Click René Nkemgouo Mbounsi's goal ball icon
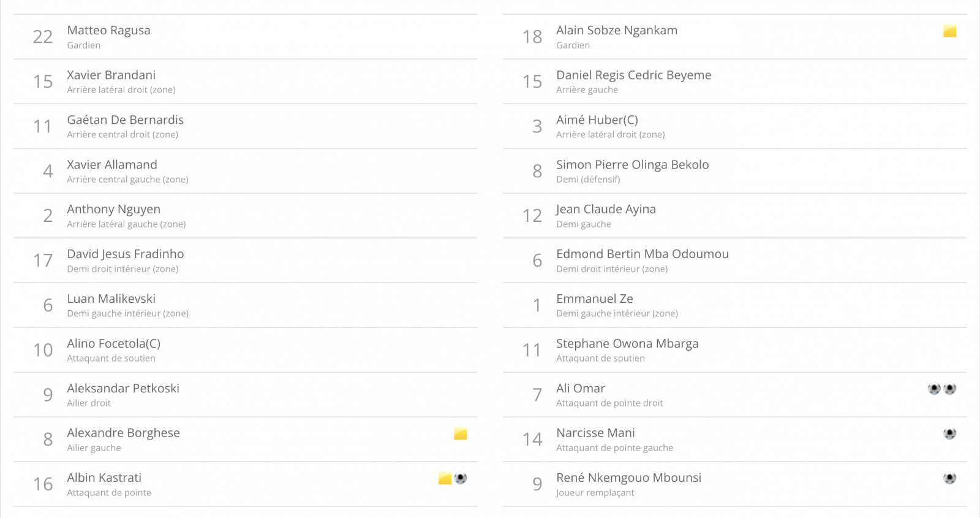Viewport: 980px width, 518px height. point(950,478)
